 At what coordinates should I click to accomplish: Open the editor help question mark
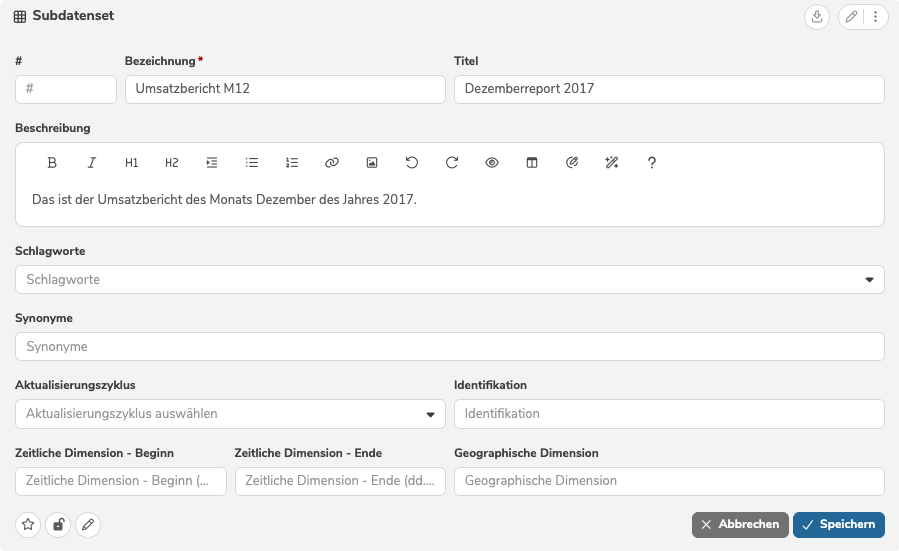click(x=652, y=163)
